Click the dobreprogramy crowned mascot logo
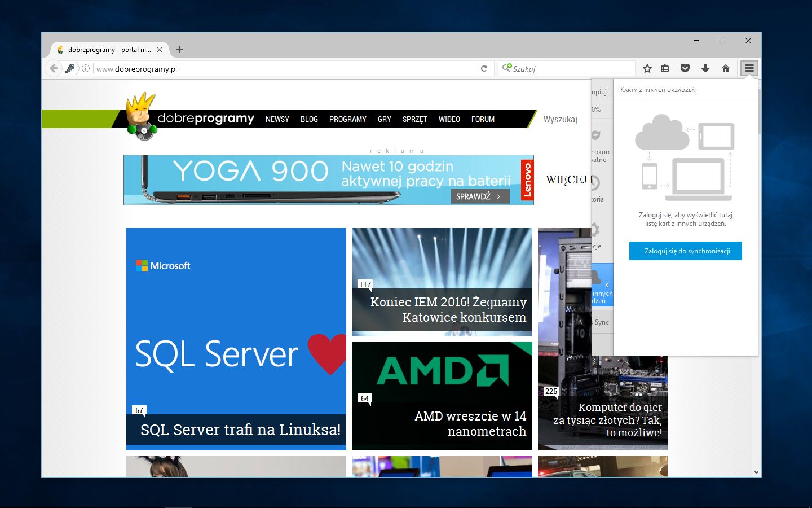This screenshot has height=508, width=812. pyautogui.click(x=141, y=116)
